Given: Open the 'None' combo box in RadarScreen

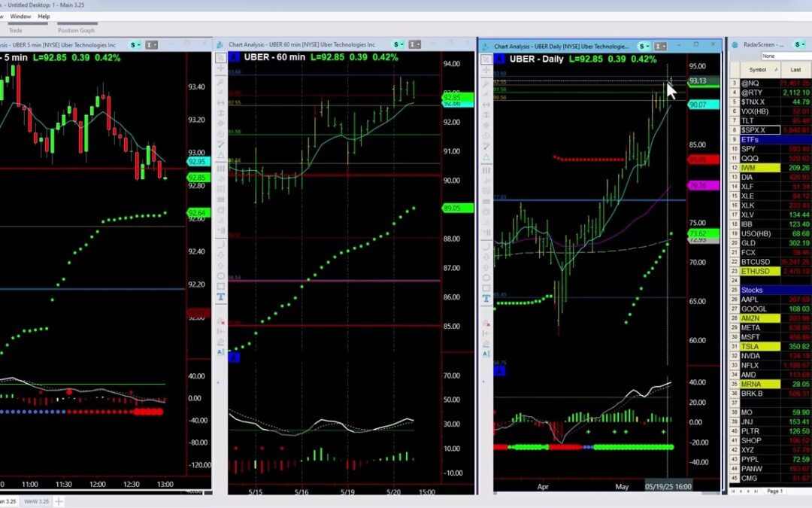Looking at the screenshot, I should (786, 56).
